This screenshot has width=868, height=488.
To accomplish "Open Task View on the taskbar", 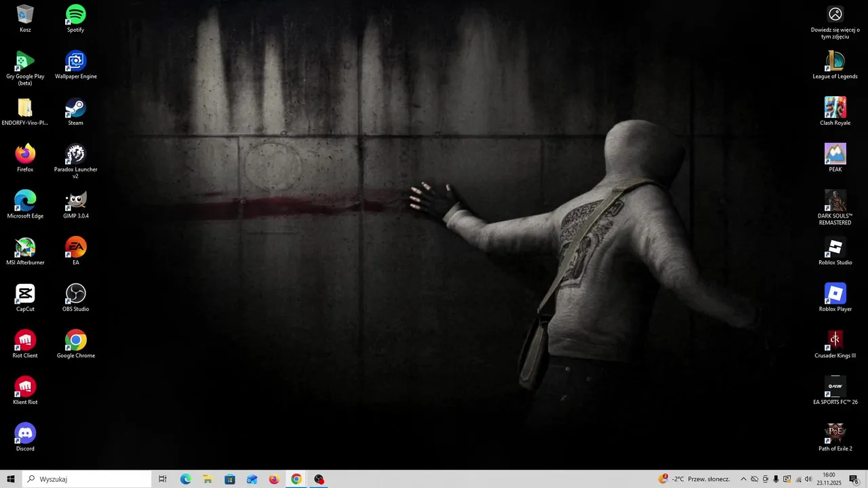I will [x=163, y=479].
